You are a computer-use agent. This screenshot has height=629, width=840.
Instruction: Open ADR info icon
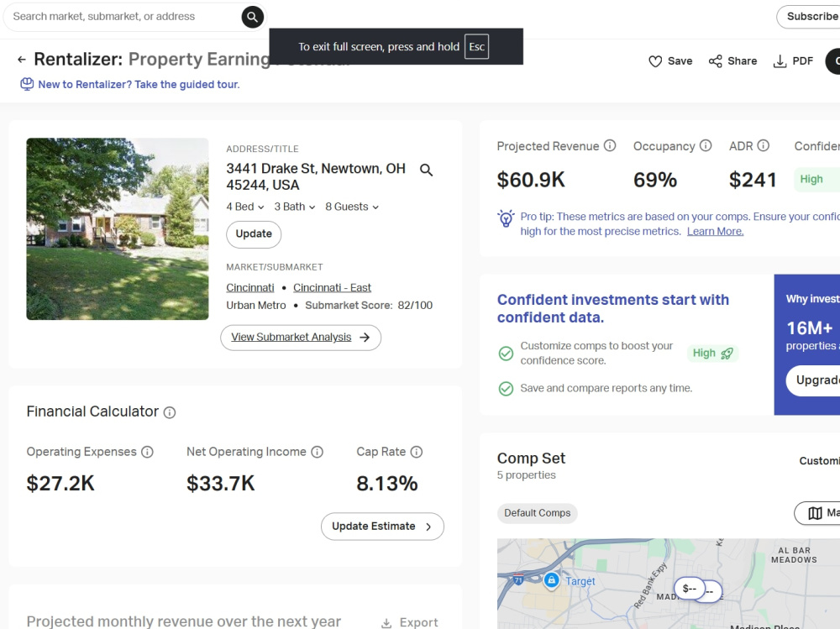[764, 146]
